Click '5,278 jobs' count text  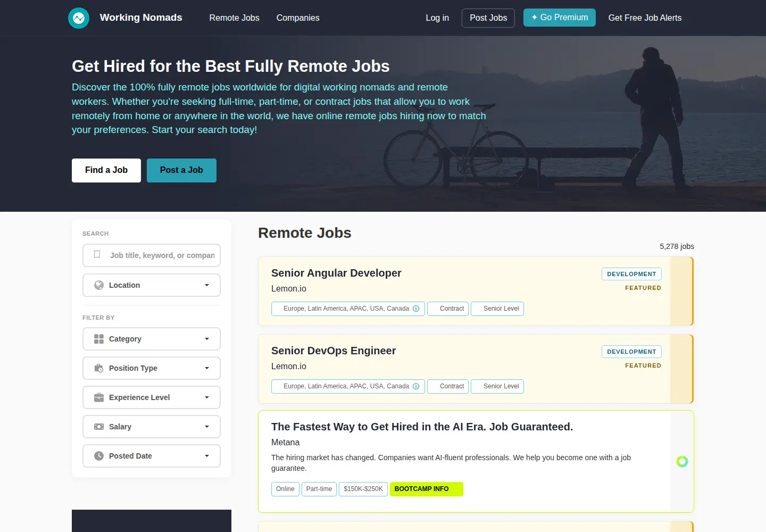tap(677, 246)
